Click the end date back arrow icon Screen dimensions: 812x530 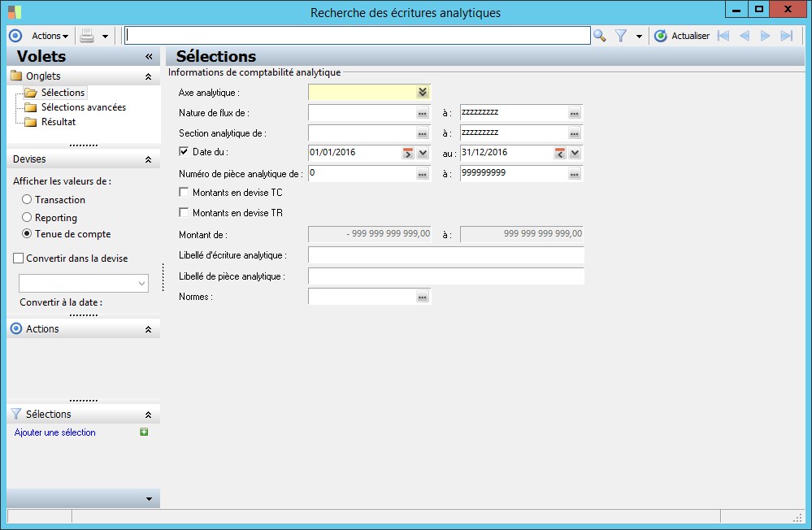tap(560, 153)
